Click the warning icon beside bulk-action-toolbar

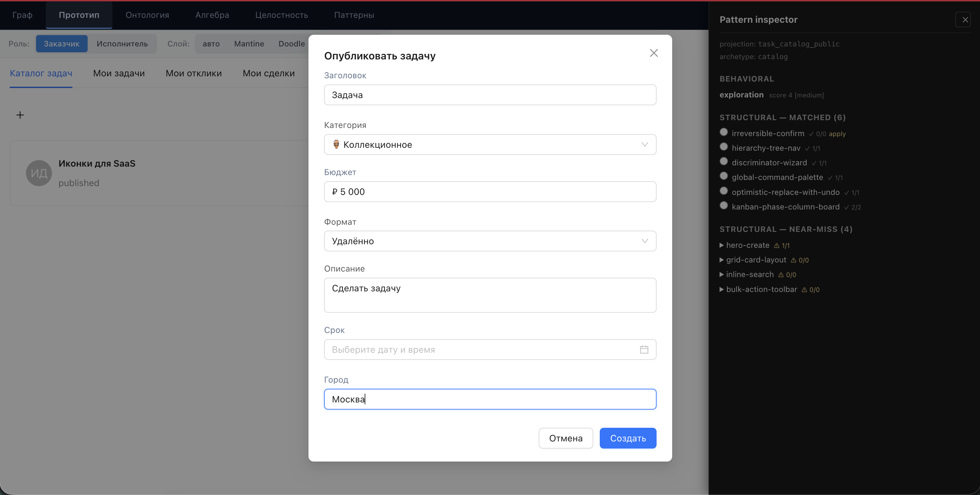click(x=804, y=290)
